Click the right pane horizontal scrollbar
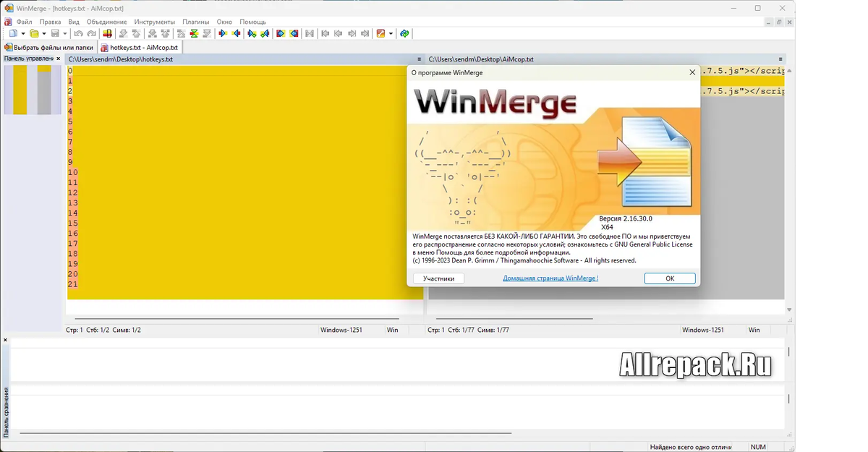 point(514,318)
